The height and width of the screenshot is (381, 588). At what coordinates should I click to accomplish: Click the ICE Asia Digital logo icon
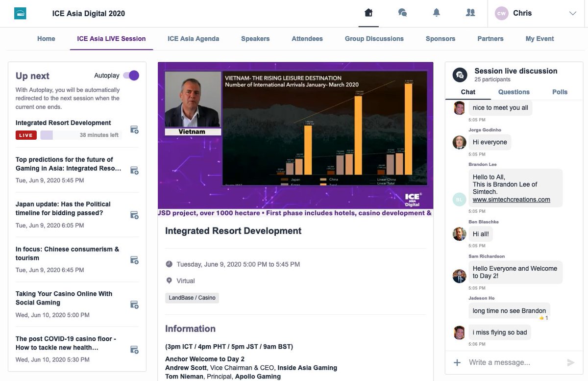point(20,13)
